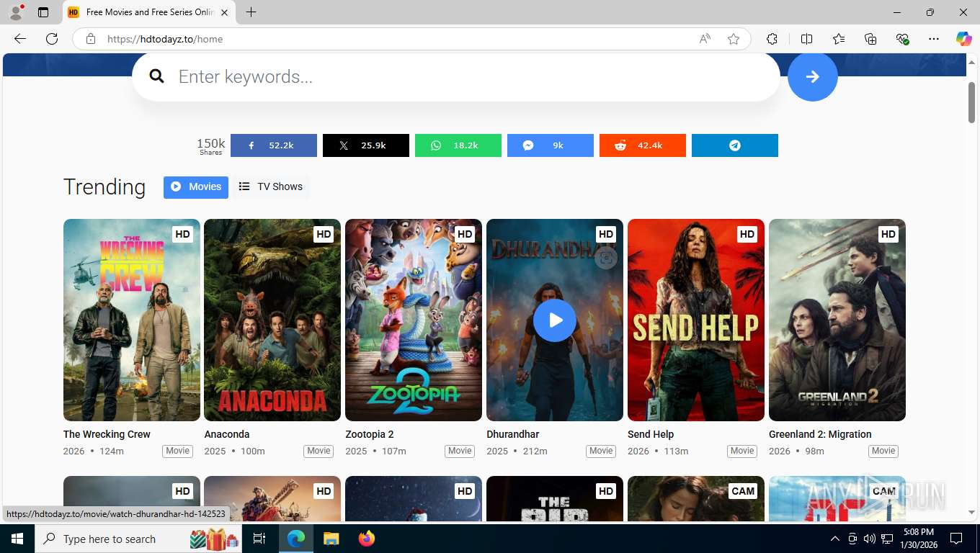Add page to favorites star icon
Viewport: 980px width, 553px height.
734,39
